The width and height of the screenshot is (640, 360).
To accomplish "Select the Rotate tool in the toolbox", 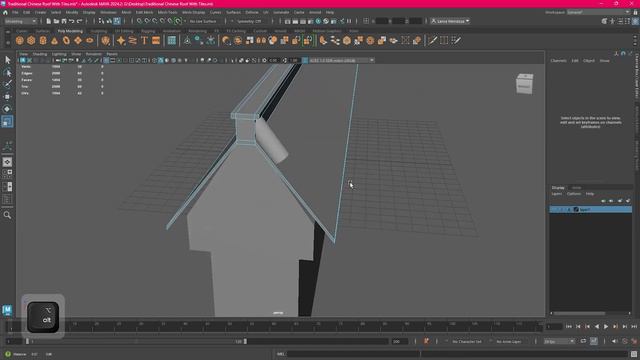I will point(7,109).
